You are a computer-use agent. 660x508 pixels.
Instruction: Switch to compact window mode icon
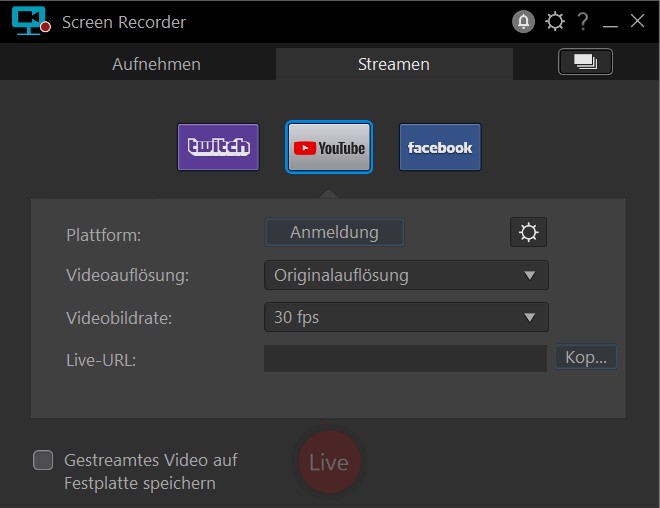point(585,62)
